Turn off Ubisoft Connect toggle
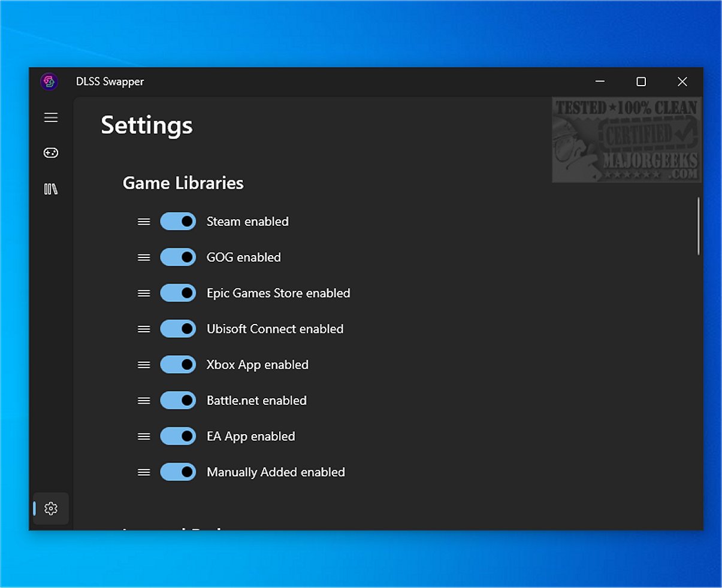 pyautogui.click(x=178, y=329)
